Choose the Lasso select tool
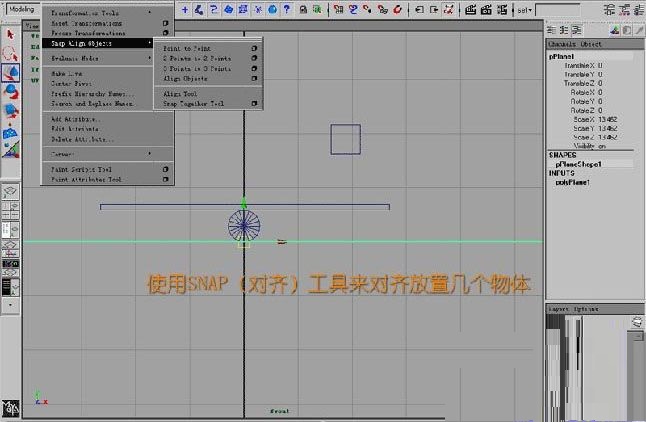The image size is (646, 422). coord(10,54)
